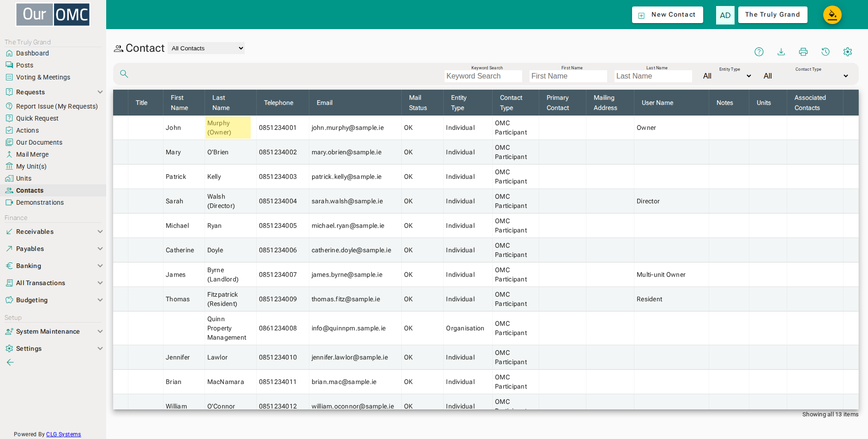Go to Quick Request
The width and height of the screenshot is (868, 439).
(x=37, y=118)
